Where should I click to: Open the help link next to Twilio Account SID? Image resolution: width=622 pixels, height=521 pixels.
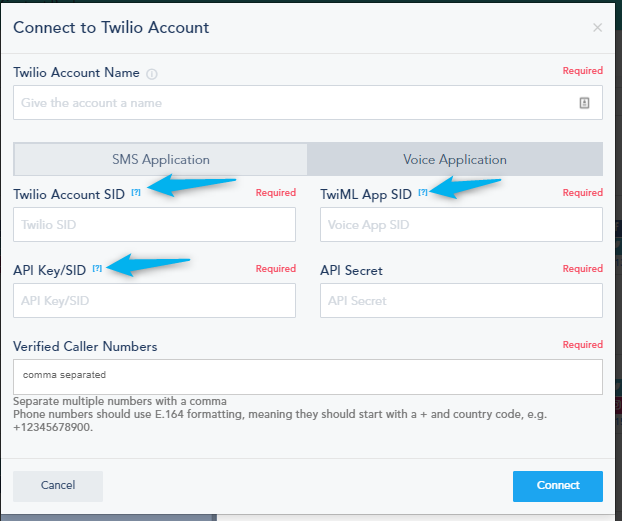pyautogui.click(x=136, y=192)
